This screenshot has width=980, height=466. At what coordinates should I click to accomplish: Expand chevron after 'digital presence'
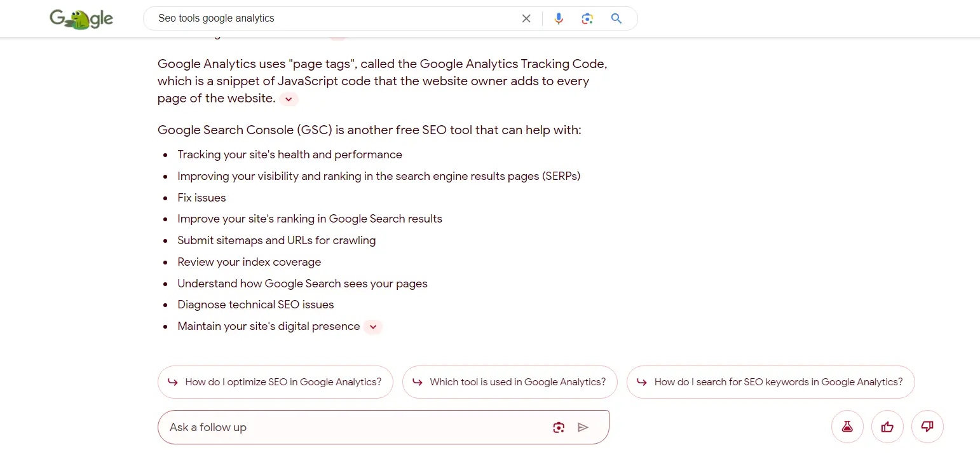[373, 327]
